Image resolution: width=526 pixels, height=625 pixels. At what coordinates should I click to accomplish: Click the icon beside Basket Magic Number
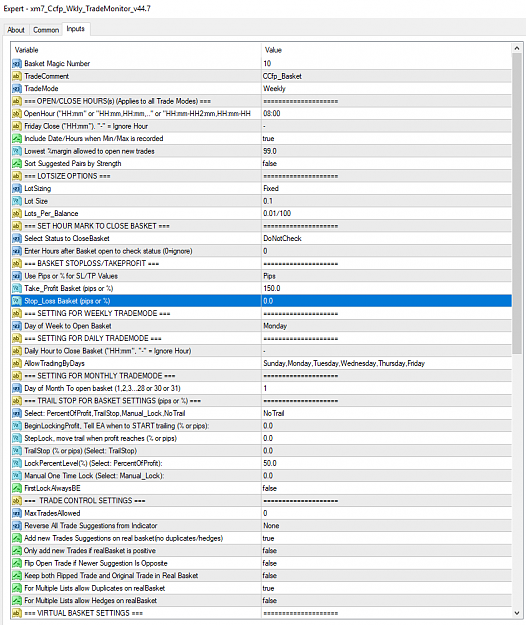(17, 63)
